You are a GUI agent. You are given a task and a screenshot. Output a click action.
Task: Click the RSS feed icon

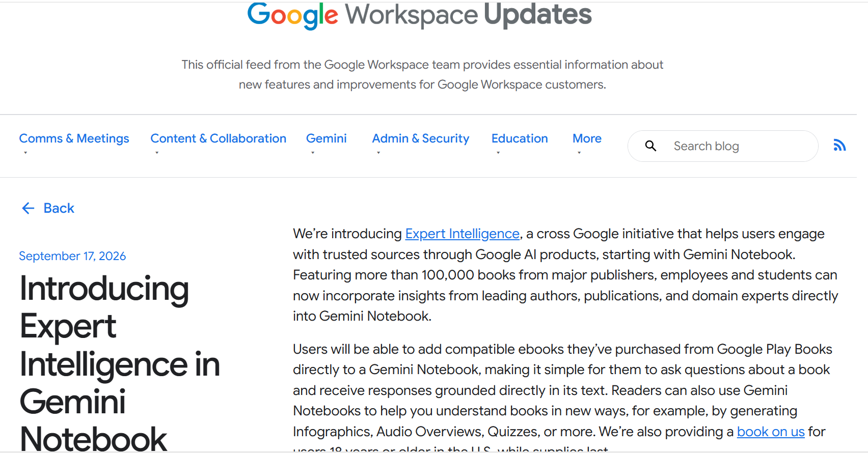[839, 146]
